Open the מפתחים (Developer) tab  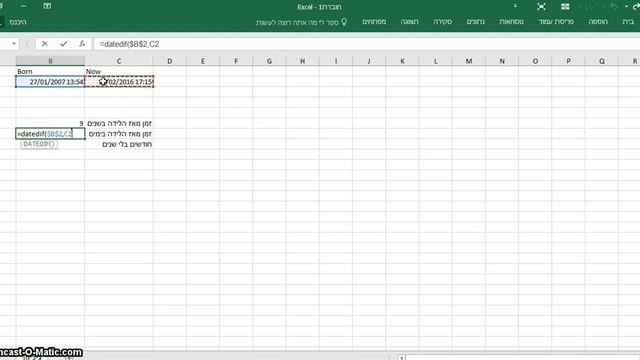click(374, 22)
